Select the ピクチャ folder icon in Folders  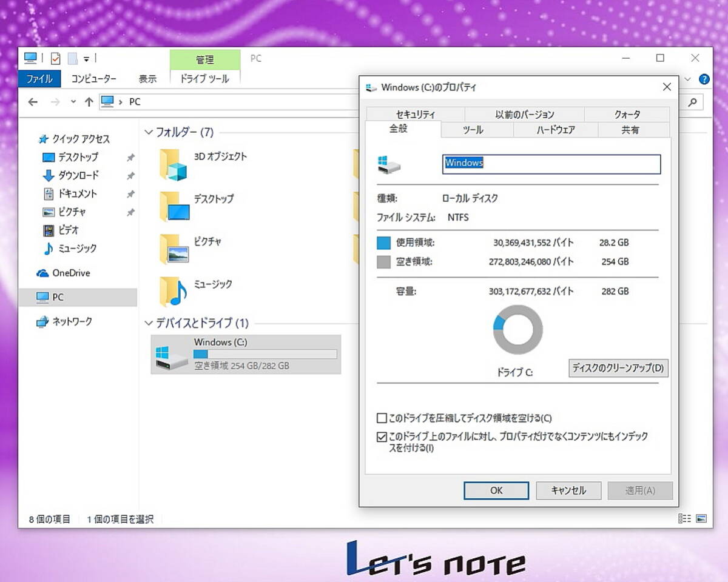click(174, 250)
